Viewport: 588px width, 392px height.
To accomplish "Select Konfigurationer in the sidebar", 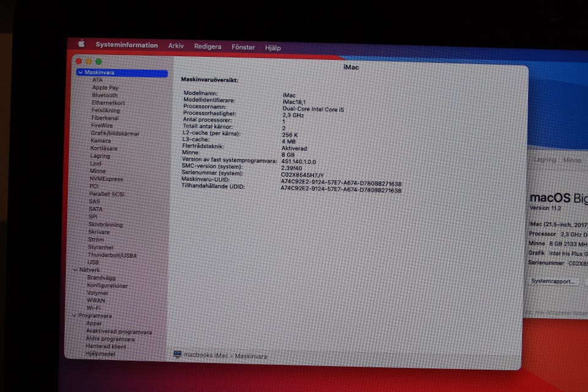I will [x=108, y=286].
